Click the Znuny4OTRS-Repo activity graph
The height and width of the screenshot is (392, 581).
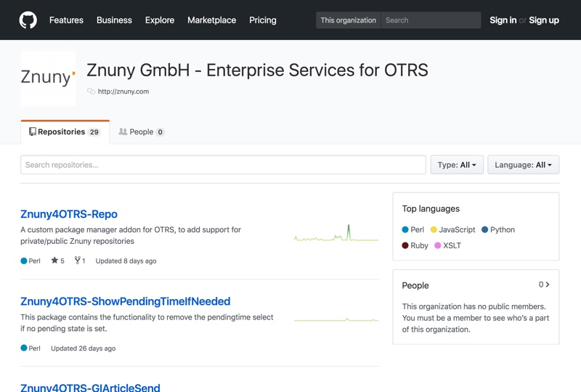click(x=336, y=234)
